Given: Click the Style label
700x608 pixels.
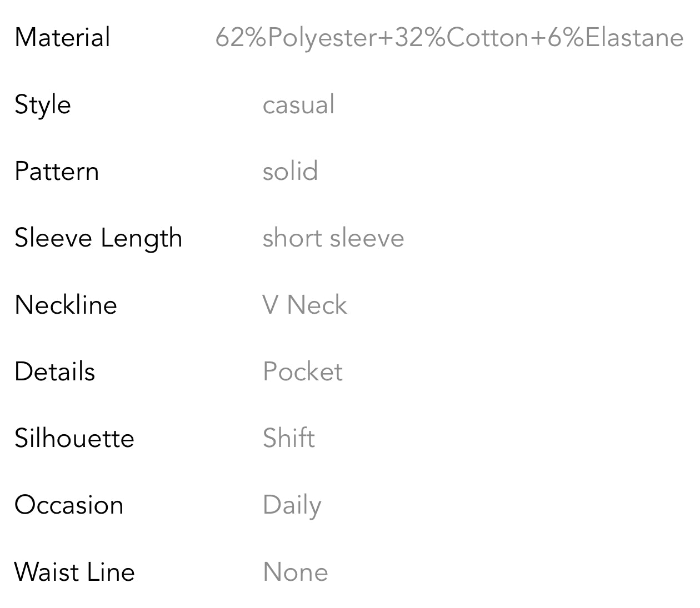Looking at the screenshot, I should [43, 104].
